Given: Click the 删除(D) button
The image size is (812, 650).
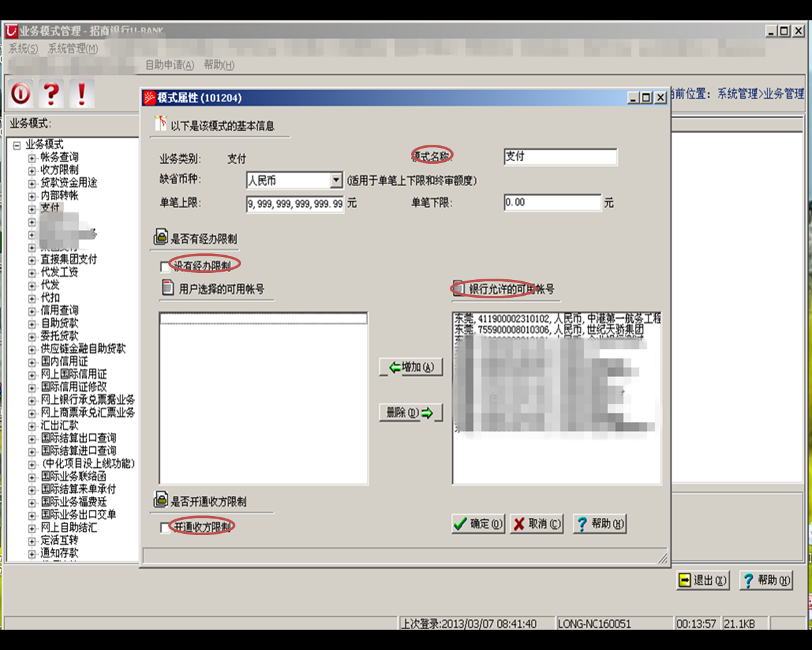Looking at the screenshot, I should click(411, 413).
